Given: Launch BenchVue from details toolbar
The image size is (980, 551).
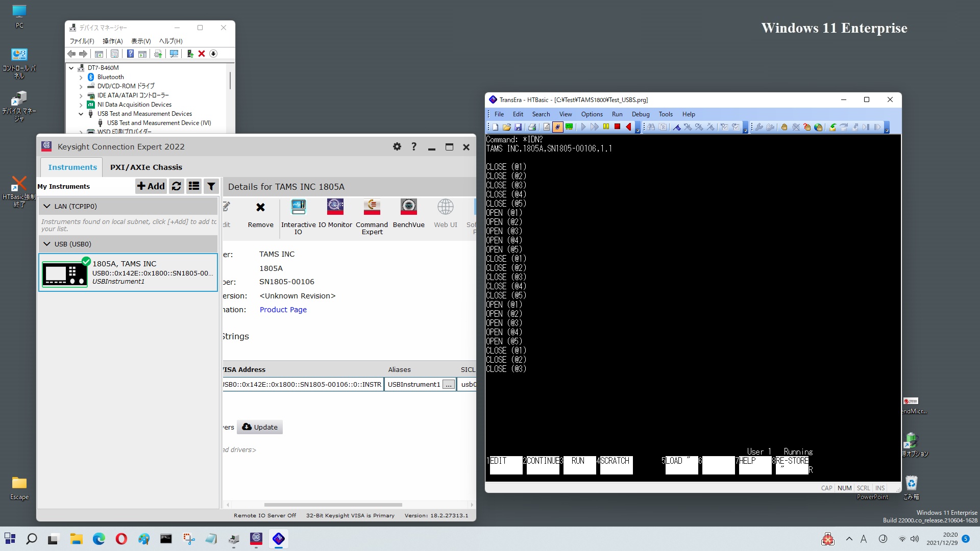Looking at the screenshot, I should coord(408,213).
